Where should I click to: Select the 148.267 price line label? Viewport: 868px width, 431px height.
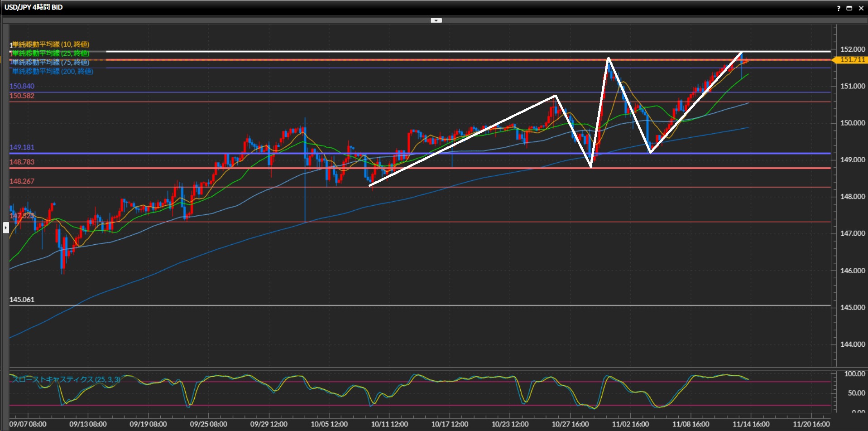pos(22,181)
